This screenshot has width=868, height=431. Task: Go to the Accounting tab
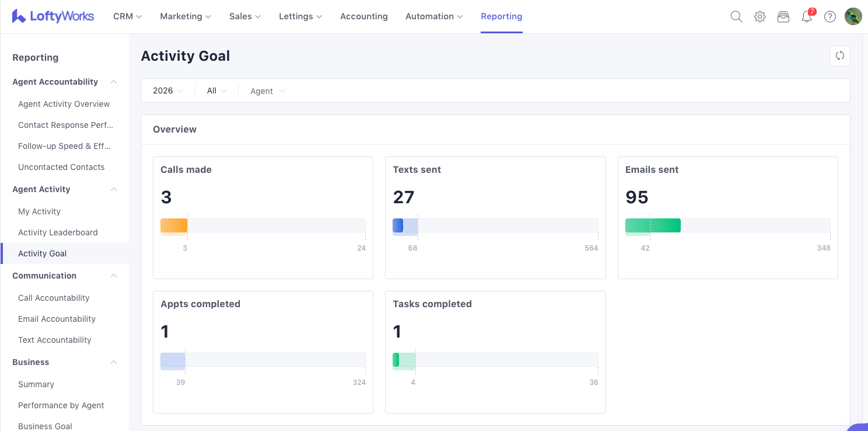(x=363, y=16)
